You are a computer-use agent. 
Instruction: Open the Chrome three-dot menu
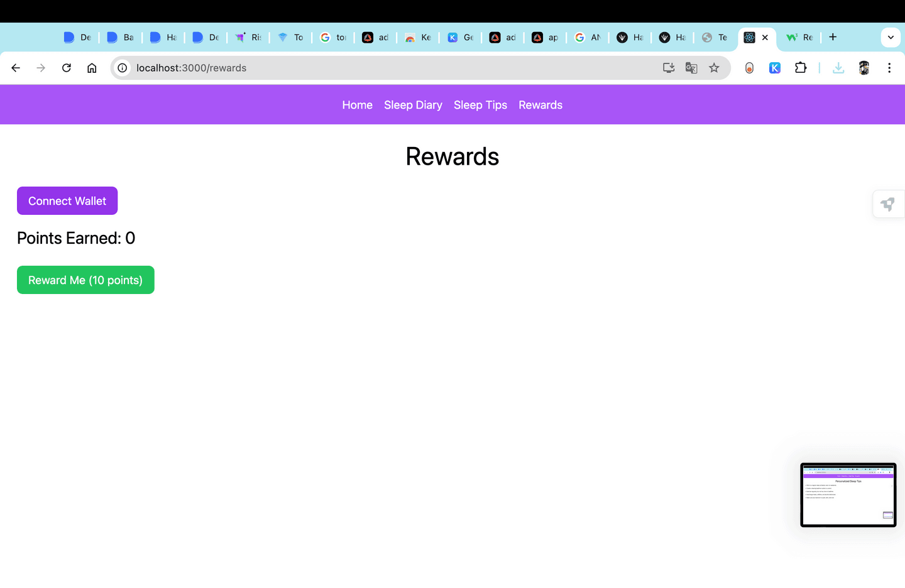click(889, 68)
